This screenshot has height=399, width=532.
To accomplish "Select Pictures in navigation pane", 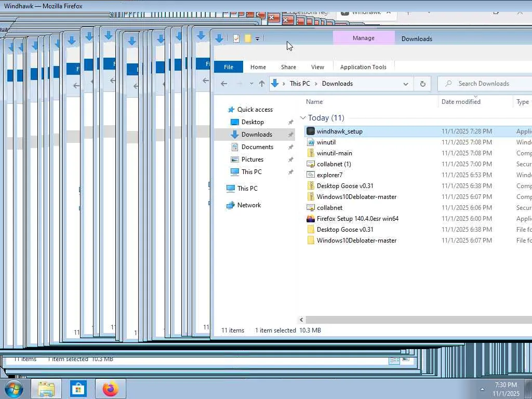I will tap(252, 159).
